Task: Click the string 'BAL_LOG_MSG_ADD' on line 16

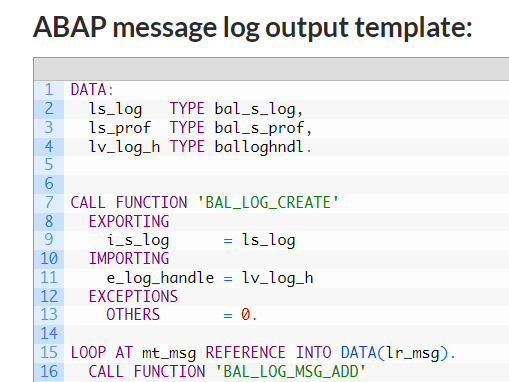Action: click(x=291, y=371)
